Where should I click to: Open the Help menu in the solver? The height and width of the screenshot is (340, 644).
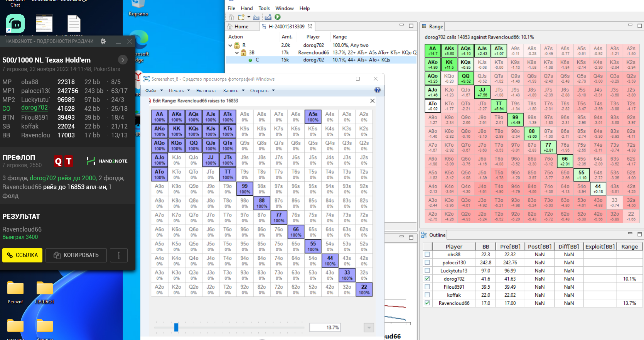pyautogui.click(x=305, y=8)
